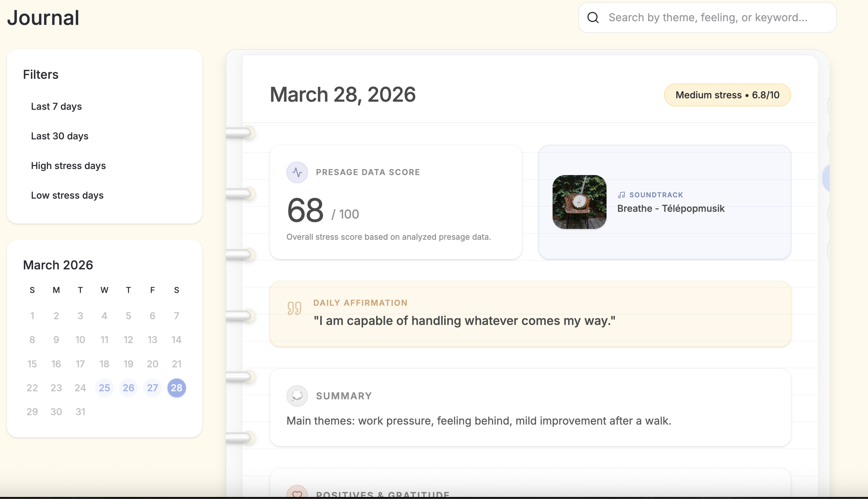Open the Breathe album cover thumbnail
This screenshot has height=499, width=868.
579,202
